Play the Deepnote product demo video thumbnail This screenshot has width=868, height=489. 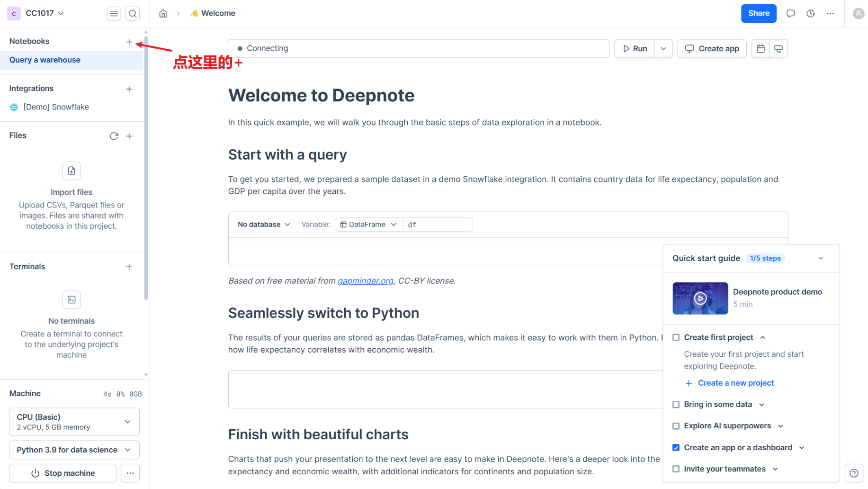(700, 299)
